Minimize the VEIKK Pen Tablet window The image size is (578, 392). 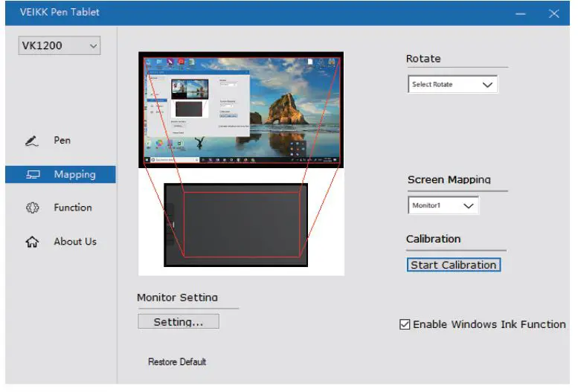[x=521, y=14]
